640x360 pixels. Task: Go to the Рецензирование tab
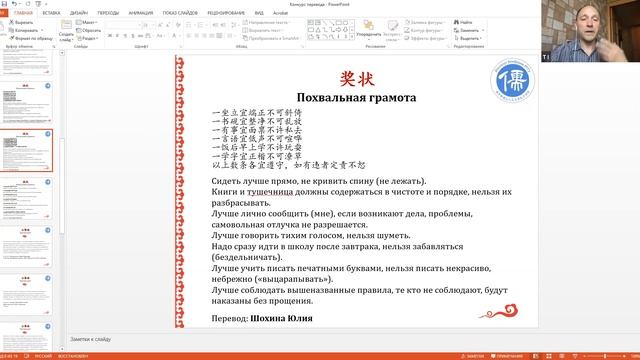(226, 13)
